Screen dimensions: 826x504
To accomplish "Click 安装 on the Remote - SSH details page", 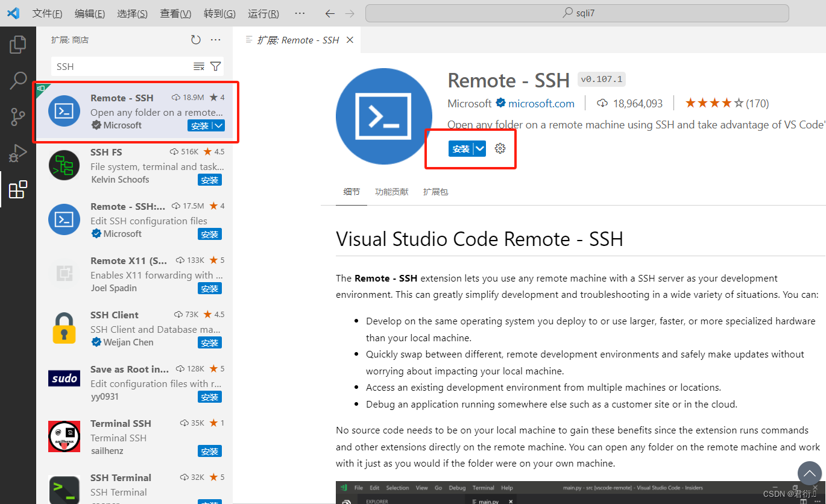I will pos(461,148).
